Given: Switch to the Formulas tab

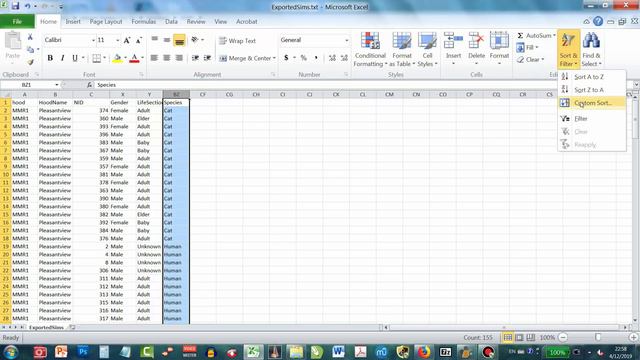Looking at the screenshot, I should coord(144,22).
